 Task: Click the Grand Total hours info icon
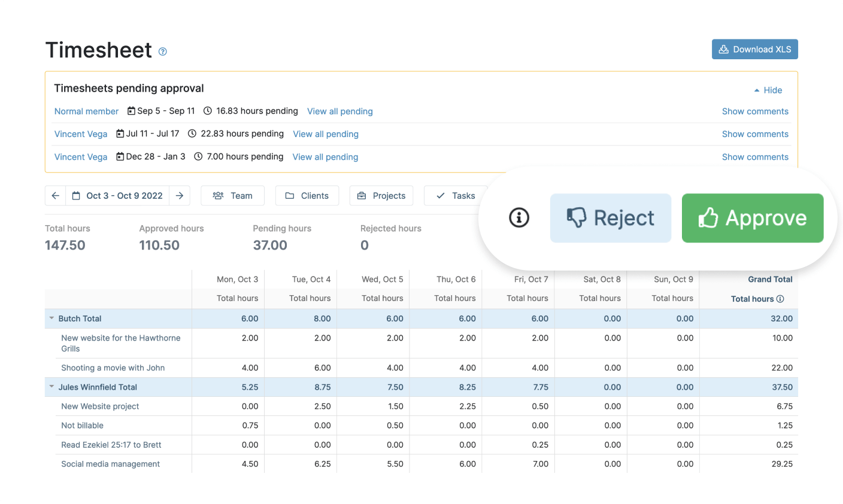tap(780, 299)
